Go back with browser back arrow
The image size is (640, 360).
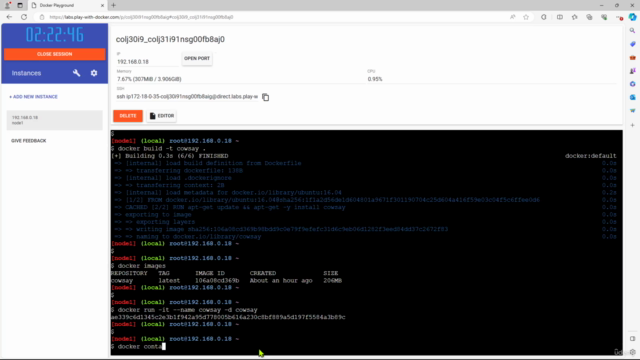tap(9, 17)
